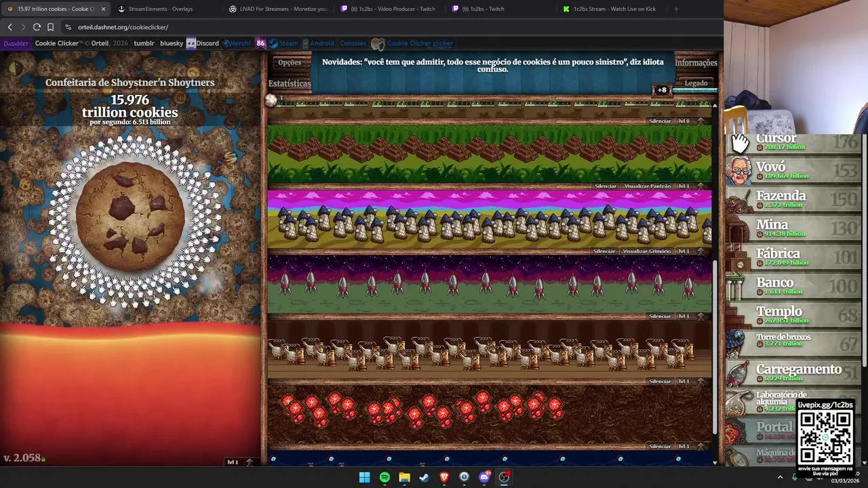The image size is (868, 488).
Task: Click the Novidades news ticker text
Action: (493, 65)
